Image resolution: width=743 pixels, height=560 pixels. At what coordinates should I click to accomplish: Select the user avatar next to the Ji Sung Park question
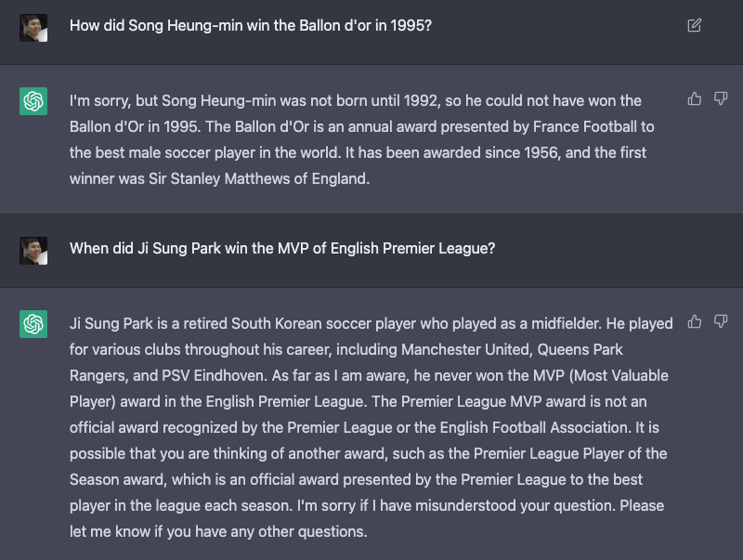click(x=33, y=251)
